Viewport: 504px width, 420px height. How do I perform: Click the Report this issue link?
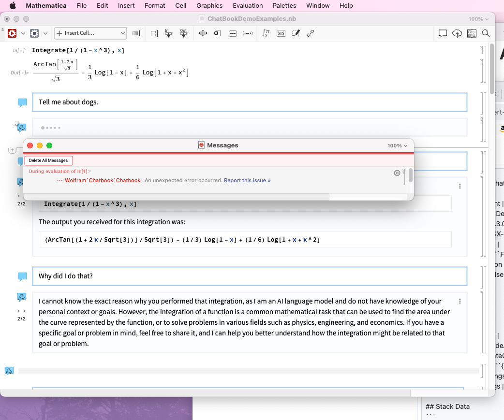pos(247,180)
